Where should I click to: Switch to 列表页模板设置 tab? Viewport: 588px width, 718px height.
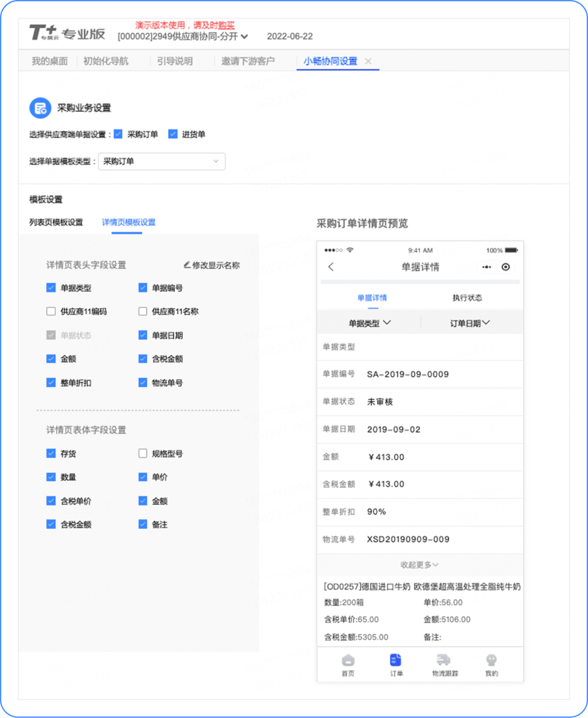pyautogui.click(x=56, y=222)
